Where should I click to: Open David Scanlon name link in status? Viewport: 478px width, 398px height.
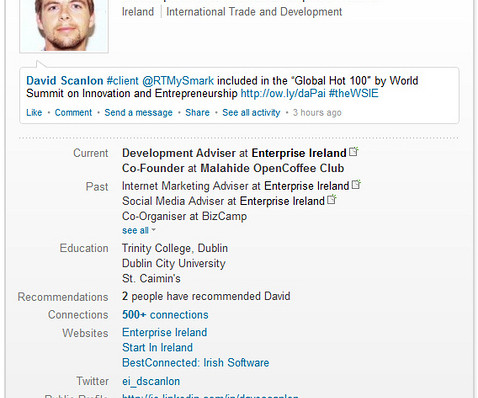point(65,81)
